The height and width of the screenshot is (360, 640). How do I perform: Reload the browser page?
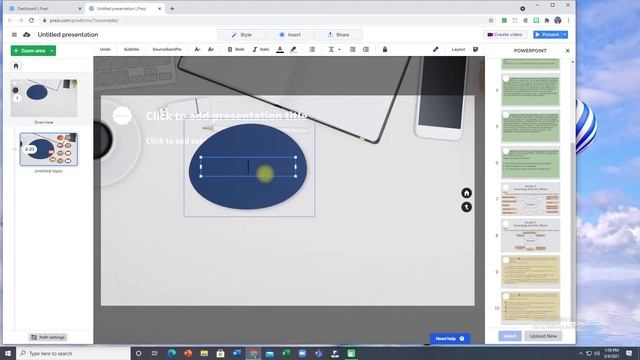[x=31, y=20]
